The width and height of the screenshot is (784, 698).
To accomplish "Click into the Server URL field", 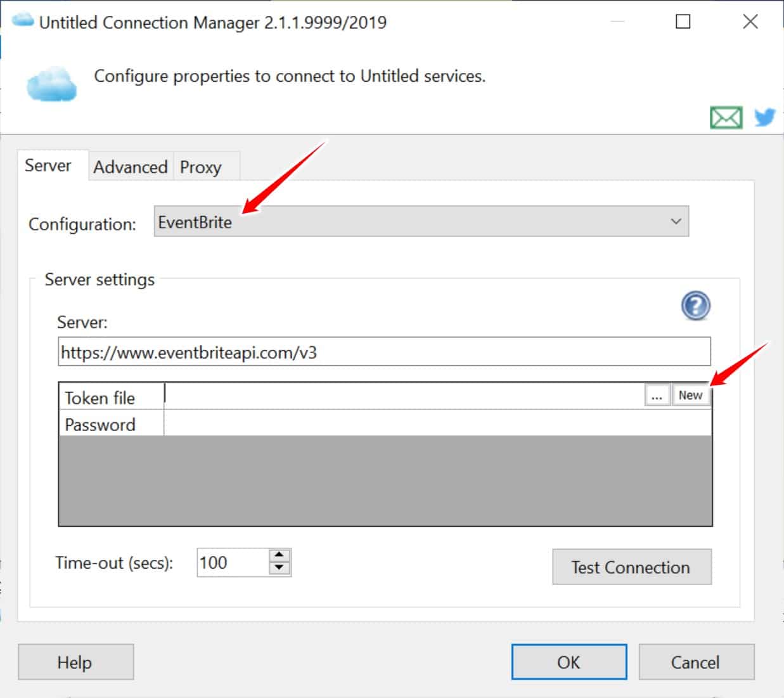I will [384, 352].
